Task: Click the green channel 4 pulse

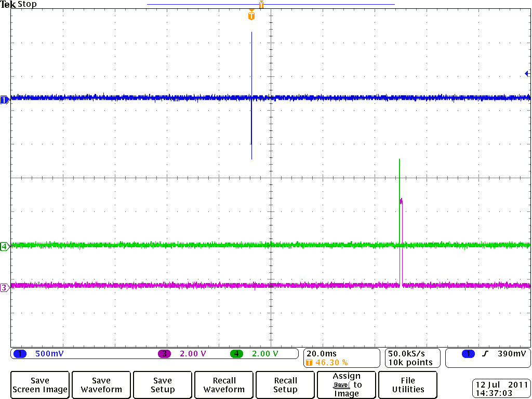Action: click(400, 202)
